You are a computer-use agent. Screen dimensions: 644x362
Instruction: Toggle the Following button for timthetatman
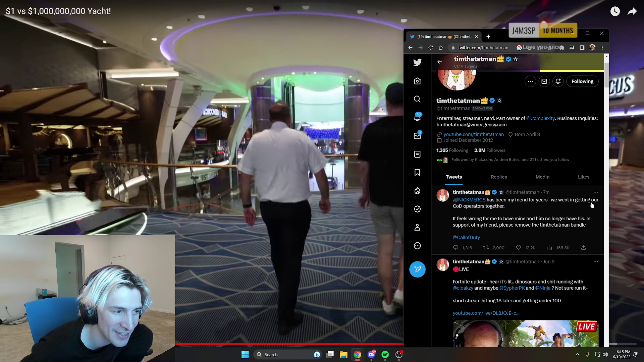[x=582, y=81]
